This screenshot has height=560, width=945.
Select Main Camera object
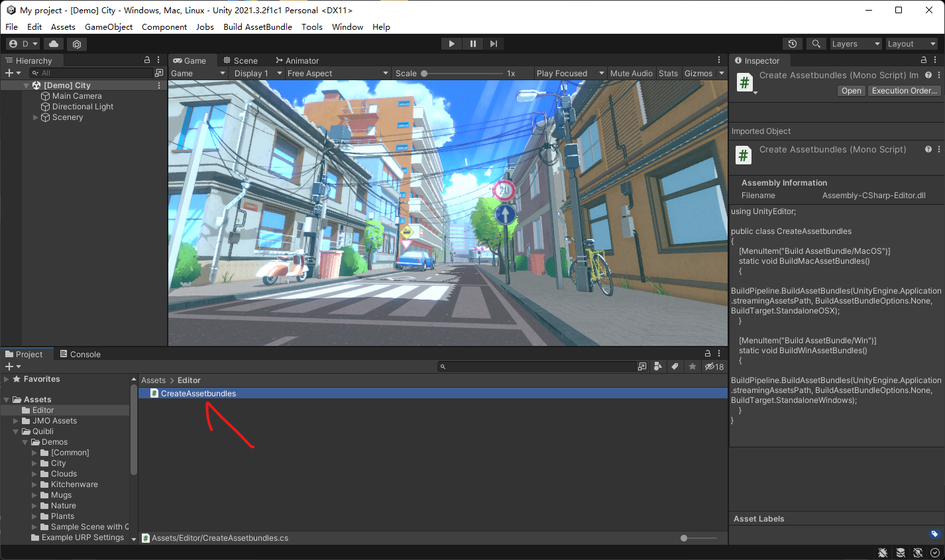pos(77,96)
